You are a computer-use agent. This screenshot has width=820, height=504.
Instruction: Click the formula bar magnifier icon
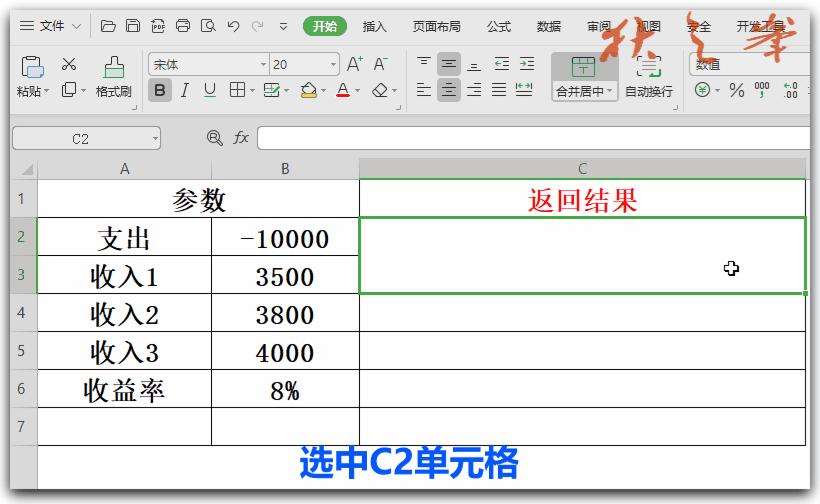(x=214, y=138)
